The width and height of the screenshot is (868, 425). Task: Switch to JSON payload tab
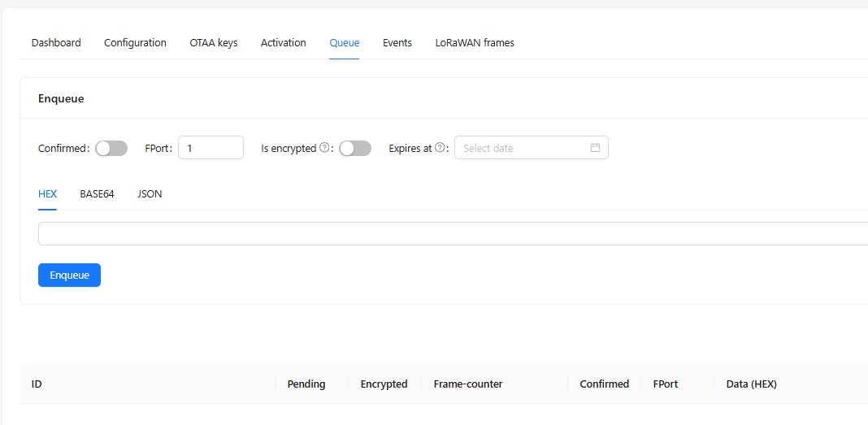(150, 194)
